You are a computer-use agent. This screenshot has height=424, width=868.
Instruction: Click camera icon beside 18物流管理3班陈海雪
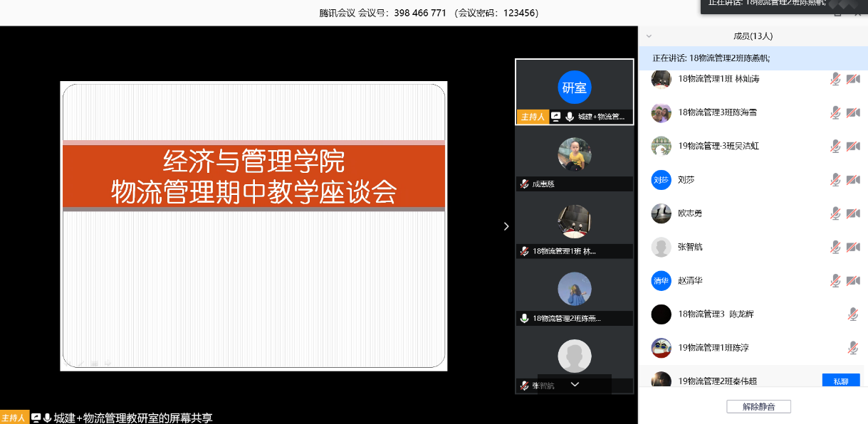tap(853, 112)
